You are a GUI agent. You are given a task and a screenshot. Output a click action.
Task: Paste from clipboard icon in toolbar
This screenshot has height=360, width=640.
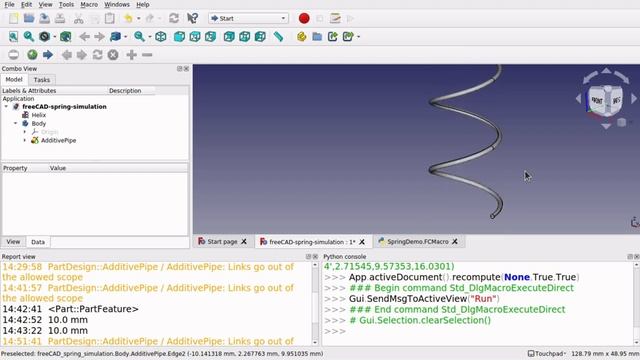click(x=110, y=18)
